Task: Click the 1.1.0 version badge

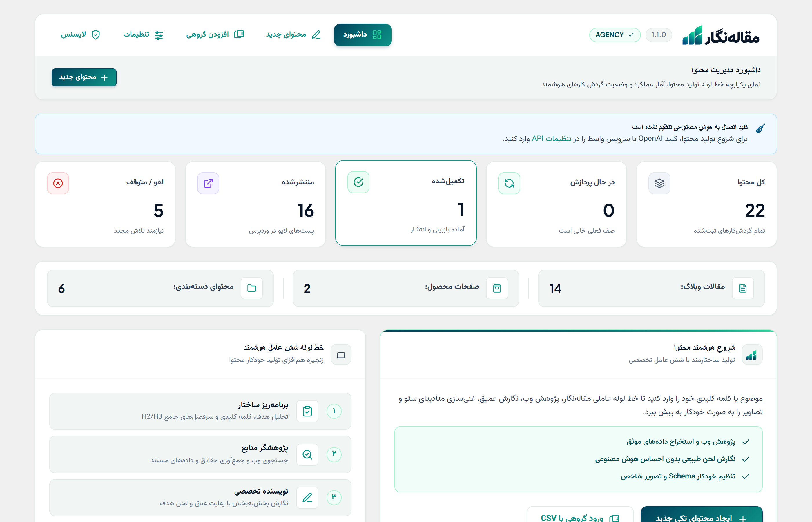Action: (x=659, y=35)
